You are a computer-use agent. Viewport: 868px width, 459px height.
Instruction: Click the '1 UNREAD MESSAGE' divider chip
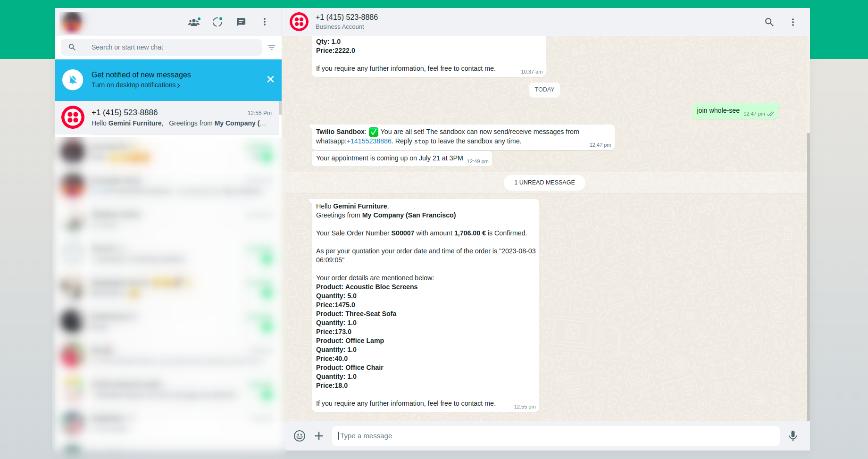[544, 183]
